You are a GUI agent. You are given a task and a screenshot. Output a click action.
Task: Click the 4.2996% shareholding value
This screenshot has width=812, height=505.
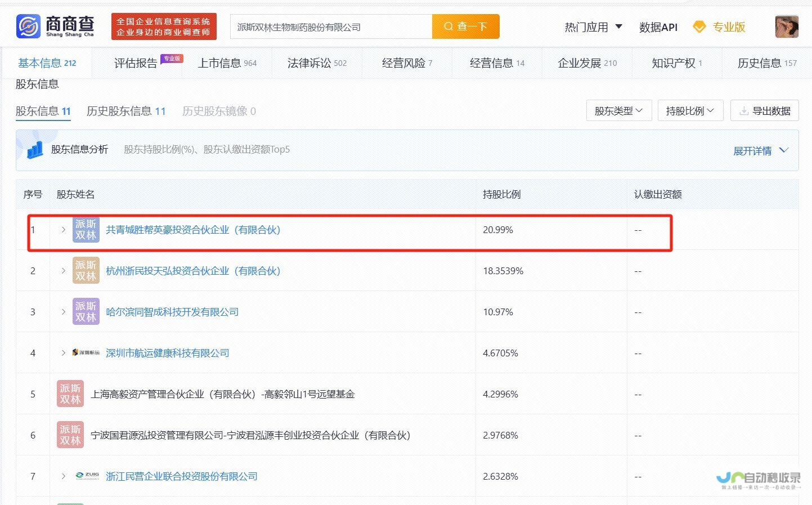click(500, 394)
